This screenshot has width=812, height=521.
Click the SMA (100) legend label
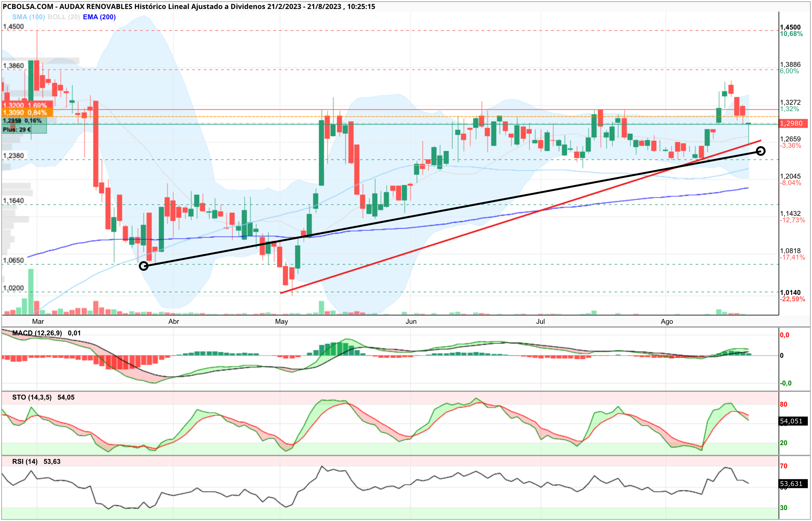28,17
